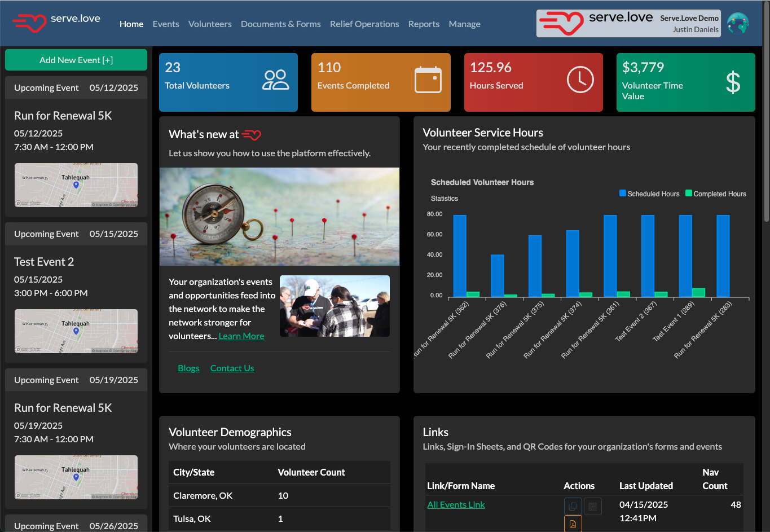The image size is (770, 532).
Task: Click the Upcoming Event 05/15/2025 header
Action: point(76,234)
